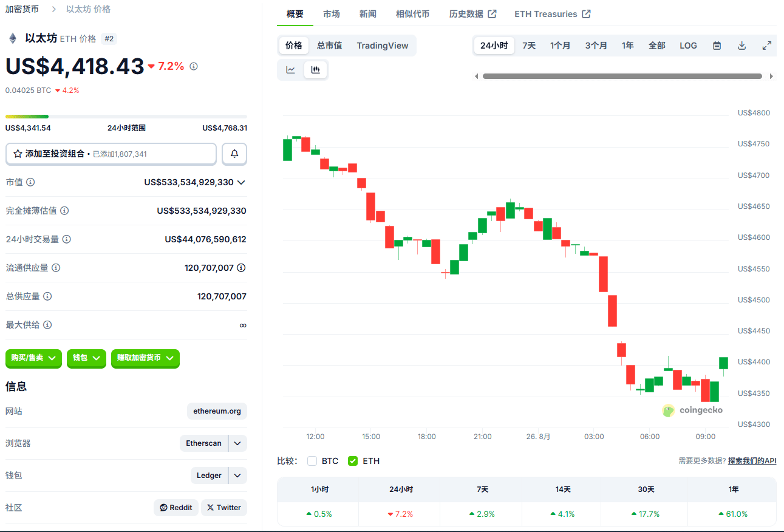
Task: Show the 总市值 chart mode
Action: (329, 46)
